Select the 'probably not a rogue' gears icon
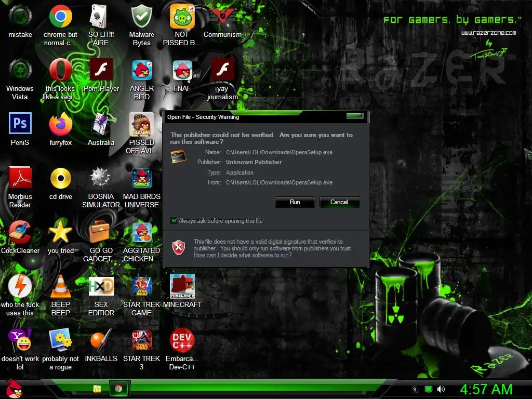 tap(60, 340)
